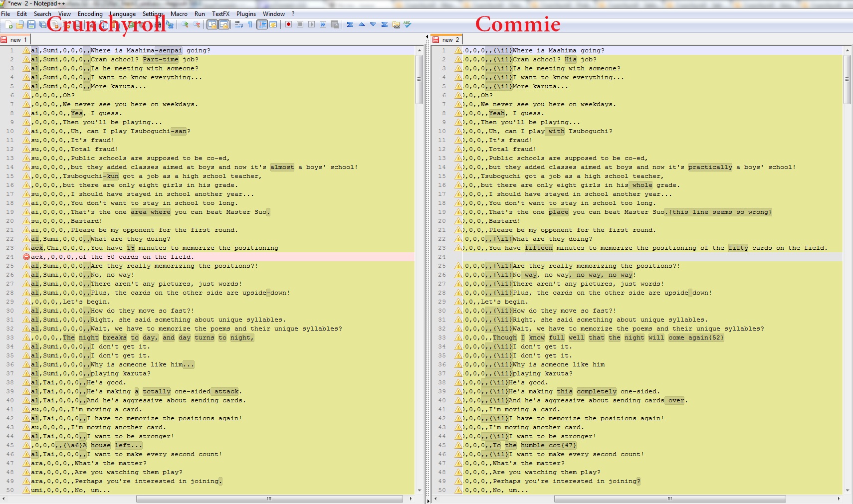Image resolution: width=853 pixels, height=504 pixels.
Task: Switch to the new 1 tab
Action: pos(15,39)
